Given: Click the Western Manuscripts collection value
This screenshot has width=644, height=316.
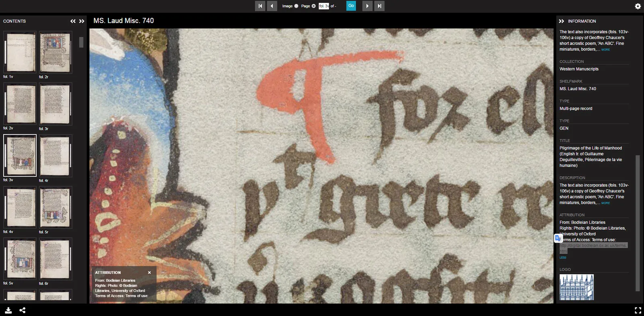Looking at the screenshot, I should point(579,69).
